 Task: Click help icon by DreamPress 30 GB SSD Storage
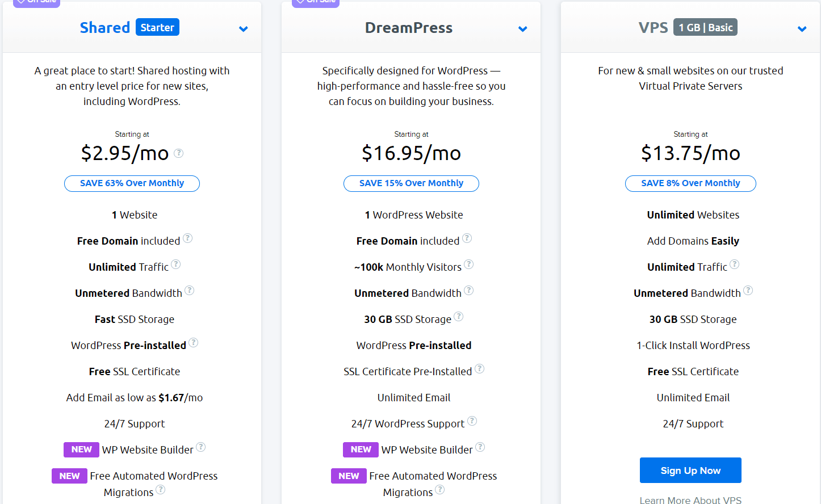pyautogui.click(x=459, y=316)
